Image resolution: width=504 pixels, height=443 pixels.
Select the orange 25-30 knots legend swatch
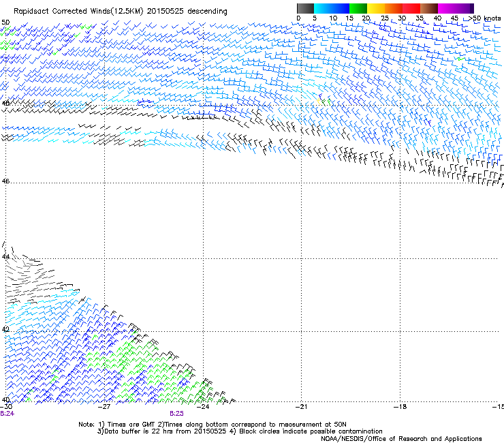click(394, 8)
